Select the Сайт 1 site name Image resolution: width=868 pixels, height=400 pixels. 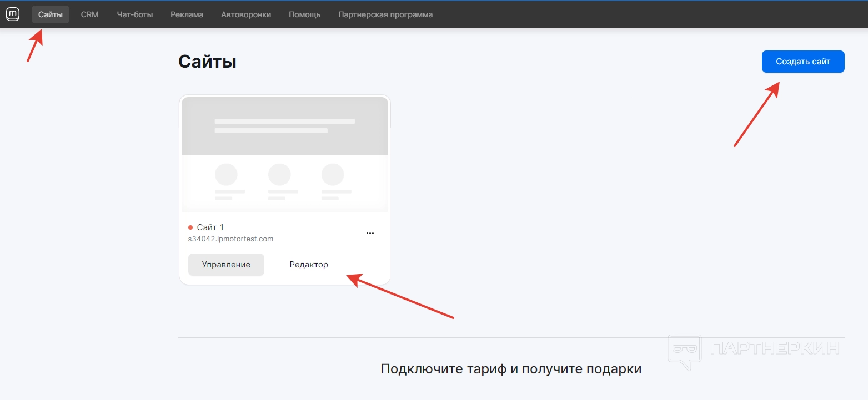210,227
